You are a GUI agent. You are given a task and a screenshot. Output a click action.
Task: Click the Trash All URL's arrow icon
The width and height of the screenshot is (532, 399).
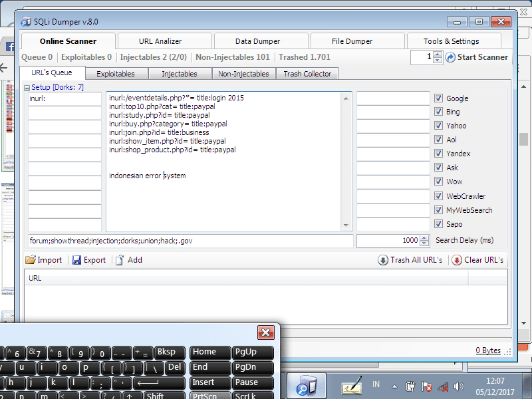pos(383,260)
